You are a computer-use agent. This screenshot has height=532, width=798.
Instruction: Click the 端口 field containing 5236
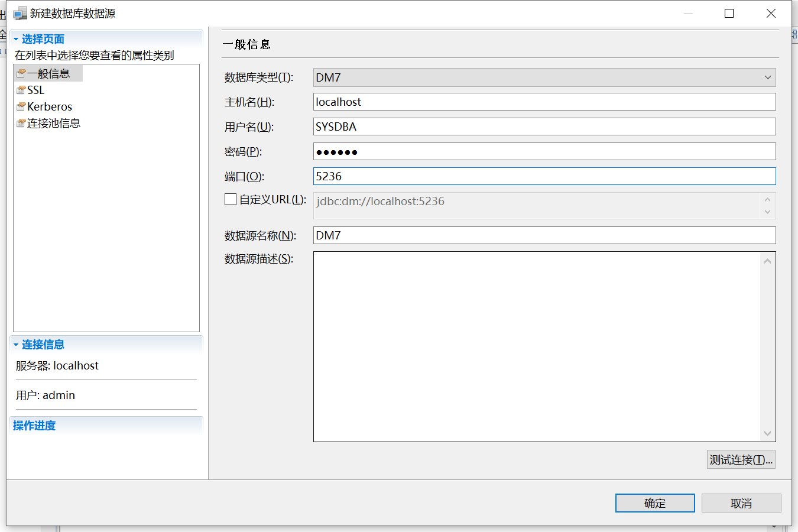(x=544, y=176)
